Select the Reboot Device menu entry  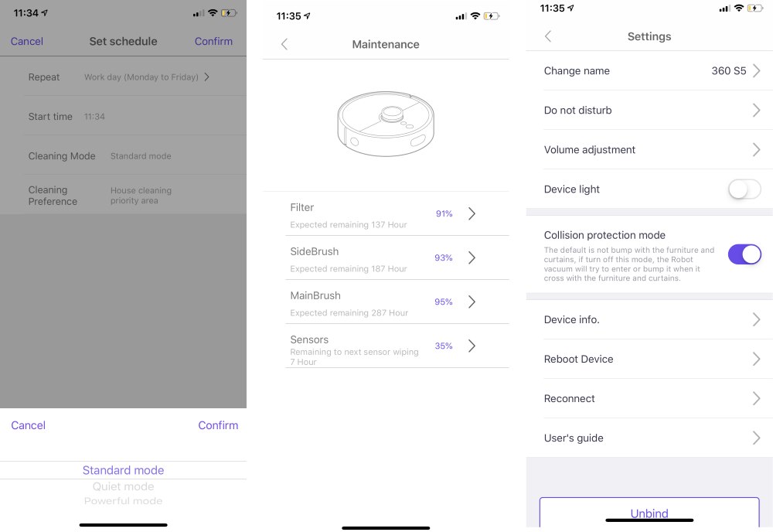tap(649, 359)
